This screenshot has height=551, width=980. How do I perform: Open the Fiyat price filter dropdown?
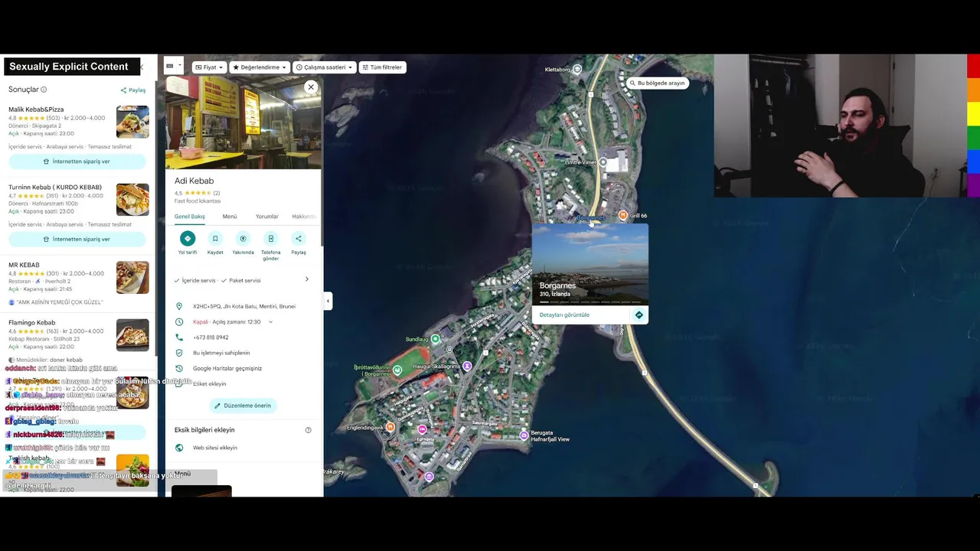209,67
